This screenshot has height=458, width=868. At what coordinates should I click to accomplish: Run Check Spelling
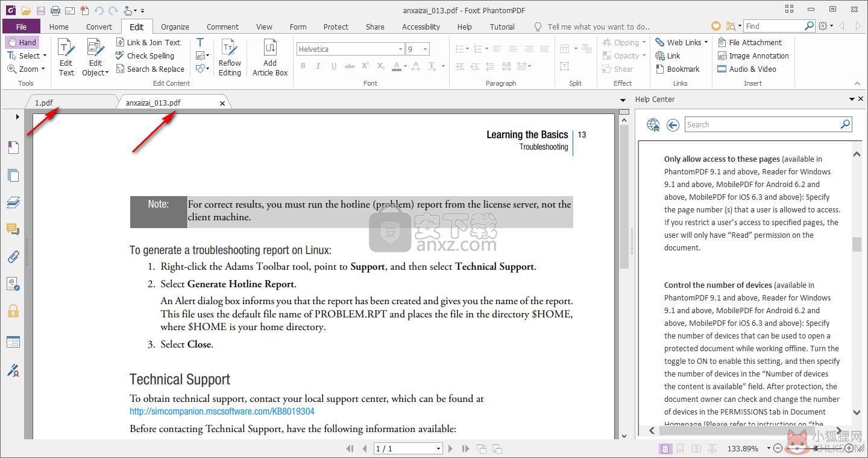click(x=145, y=56)
